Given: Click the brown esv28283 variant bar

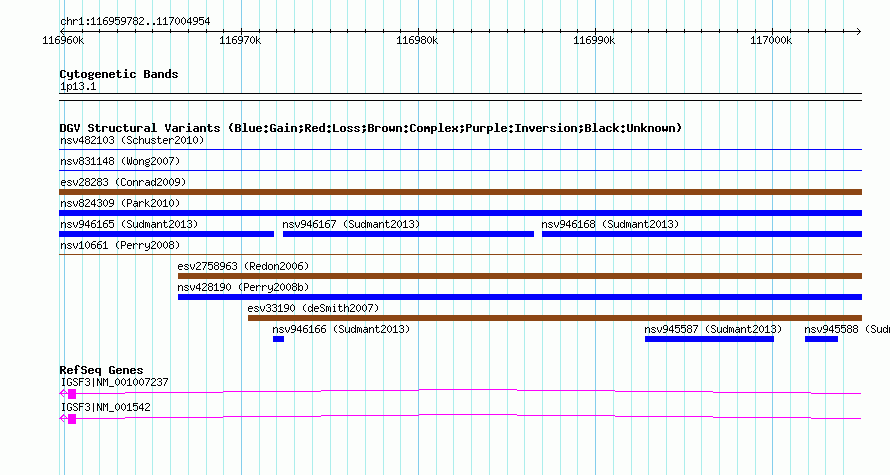Looking at the screenshot, I should pyautogui.click(x=460, y=192).
